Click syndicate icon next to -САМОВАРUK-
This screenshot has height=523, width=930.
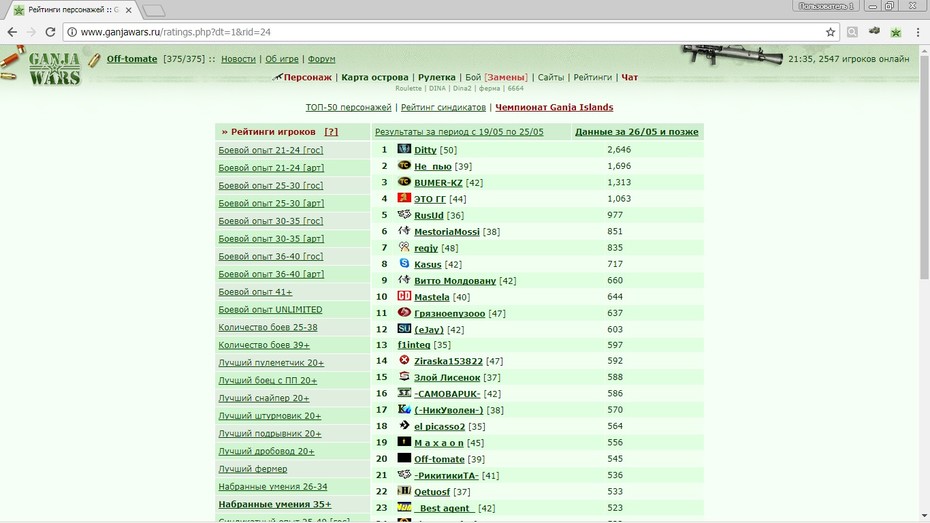click(x=404, y=393)
